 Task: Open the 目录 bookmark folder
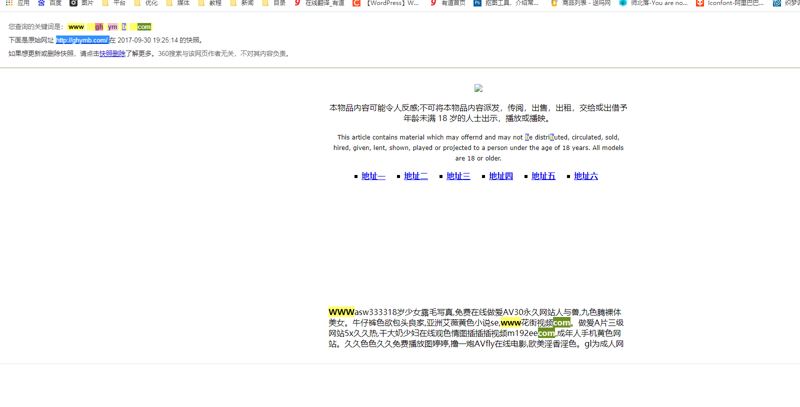(x=274, y=3)
